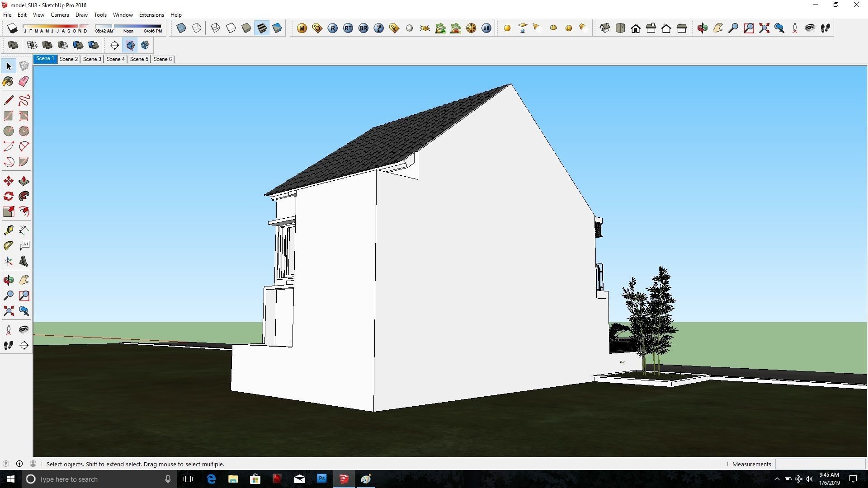Click Zoom Extents in top toolbar
This screenshot has height=488, width=868.
[764, 28]
